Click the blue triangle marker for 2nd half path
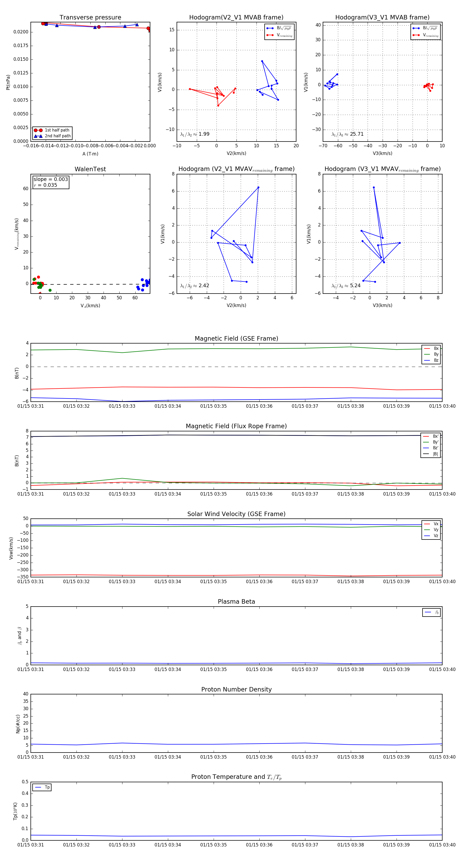This screenshot has width=473, height=868. click(38, 136)
